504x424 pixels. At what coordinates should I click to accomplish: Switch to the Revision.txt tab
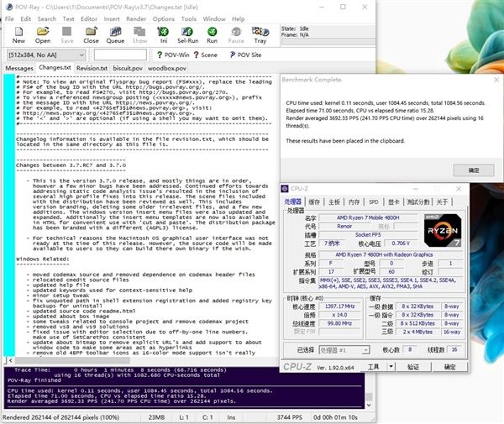point(92,68)
